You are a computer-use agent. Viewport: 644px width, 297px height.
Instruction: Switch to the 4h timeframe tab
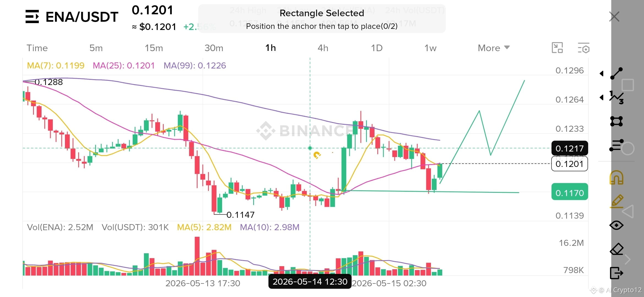click(323, 48)
